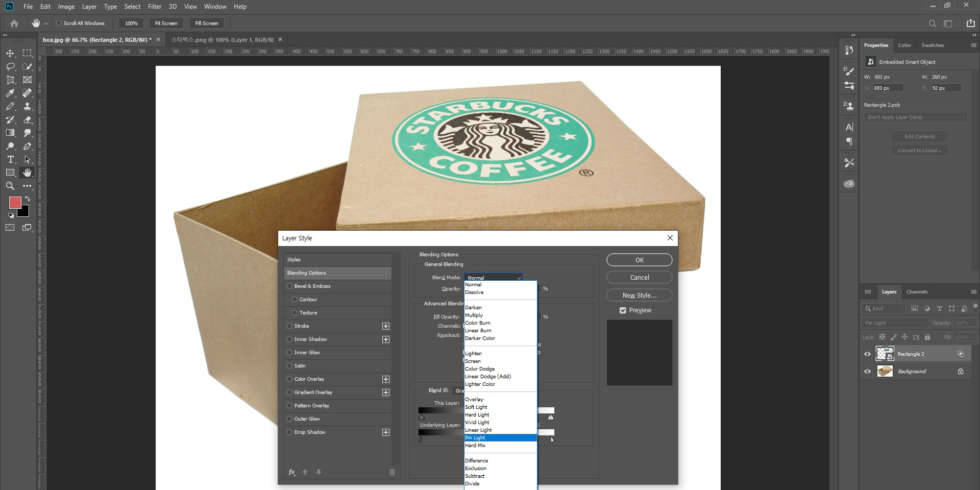The height and width of the screenshot is (490, 980).
Task: Open Don't Apply Layer Comp dropdown
Action: tap(916, 117)
